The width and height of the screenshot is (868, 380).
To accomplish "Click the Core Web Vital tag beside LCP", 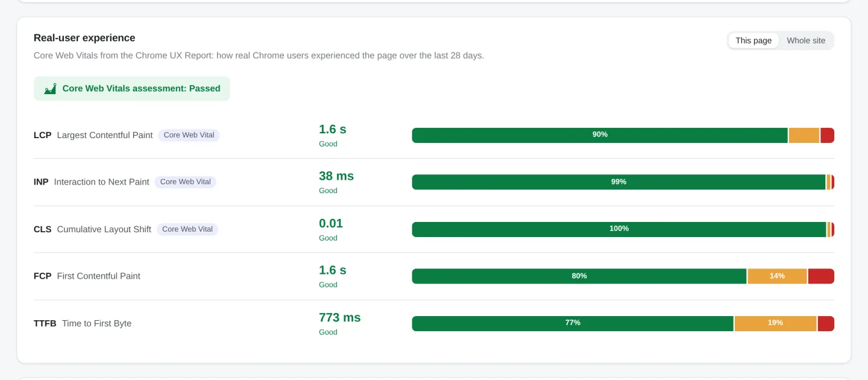I will pyautogui.click(x=189, y=135).
